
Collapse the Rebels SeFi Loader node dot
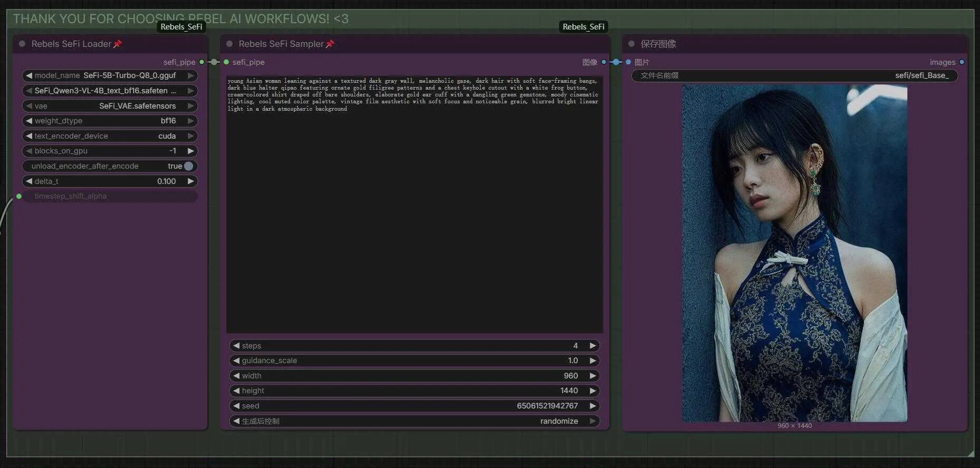(x=22, y=44)
